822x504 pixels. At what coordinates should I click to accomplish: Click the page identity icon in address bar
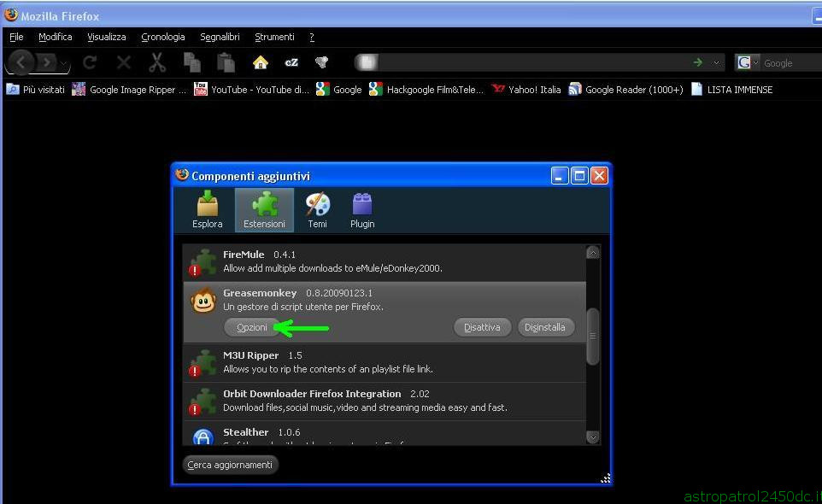pos(367,63)
